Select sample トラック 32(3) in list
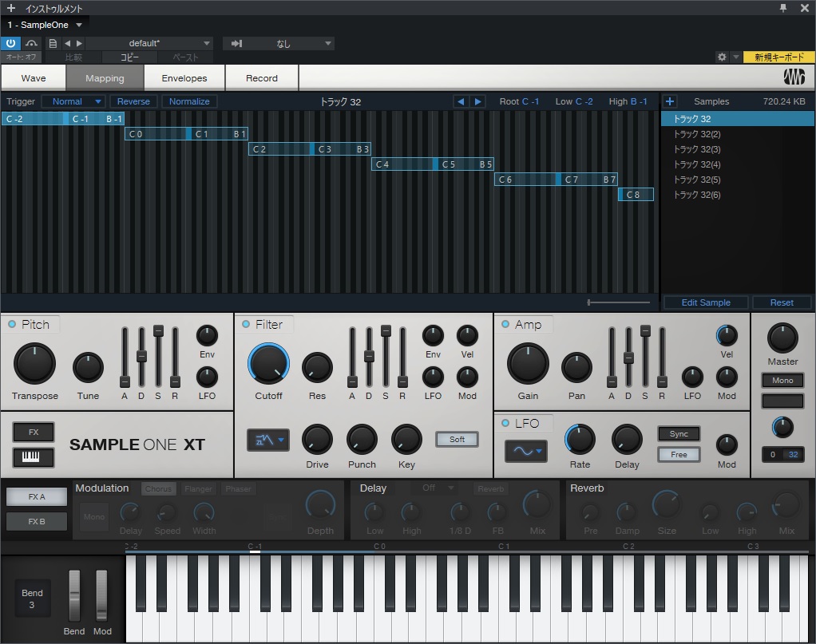This screenshot has height=644, width=816. tap(737, 149)
